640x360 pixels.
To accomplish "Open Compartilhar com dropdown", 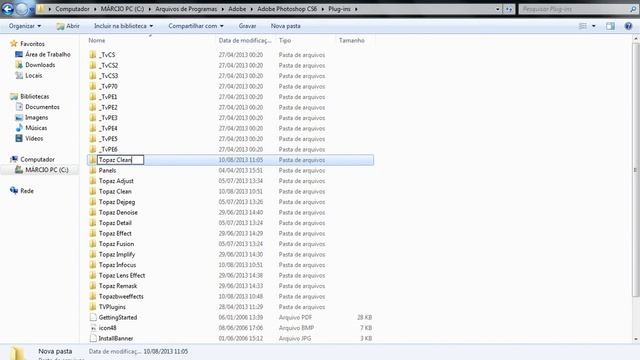I will pyautogui.click(x=196, y=26).
